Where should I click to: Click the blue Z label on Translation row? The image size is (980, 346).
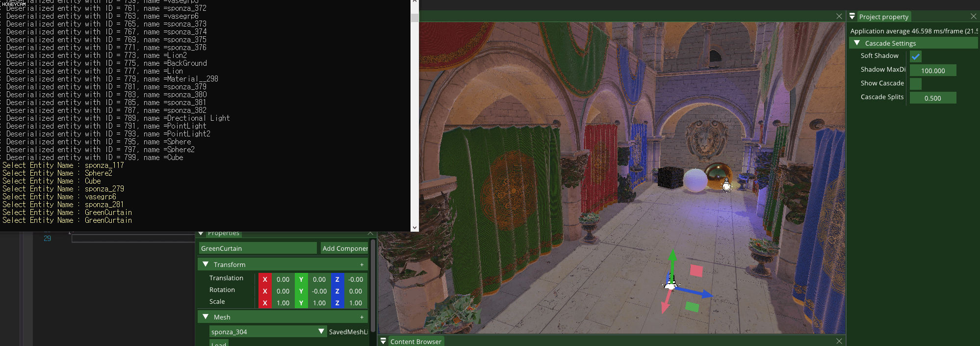(x=337, y=279)
